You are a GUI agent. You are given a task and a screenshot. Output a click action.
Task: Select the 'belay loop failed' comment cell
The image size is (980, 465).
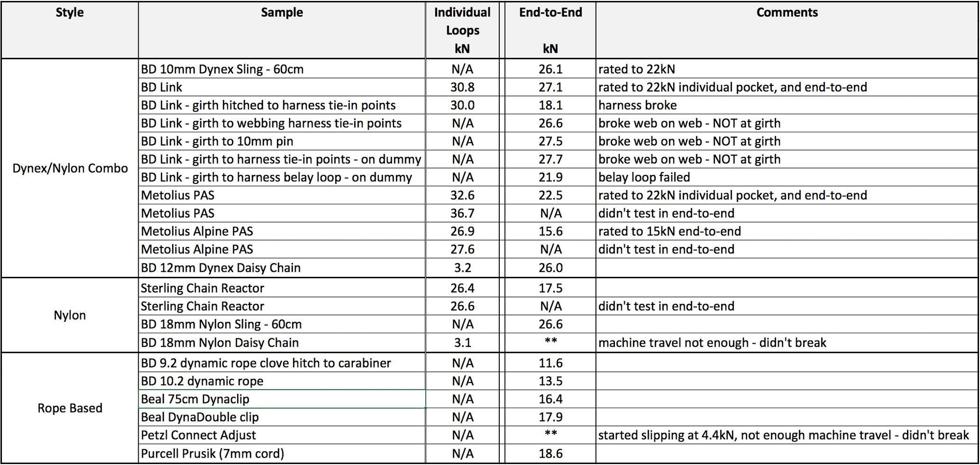(x=644, y=177)
